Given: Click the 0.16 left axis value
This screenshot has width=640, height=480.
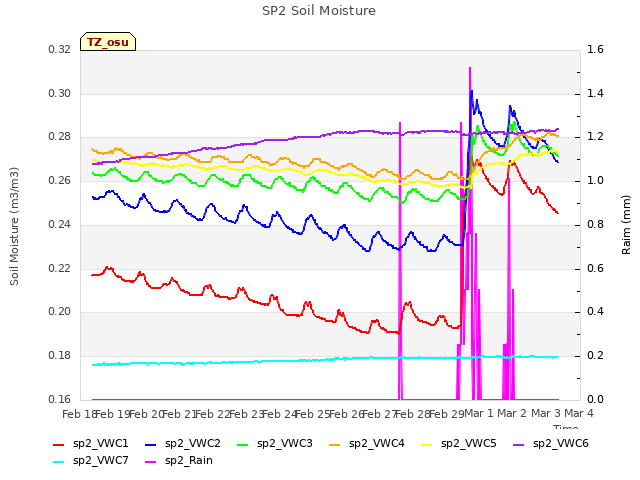Looking at the screenshot, I should pyautogui.click(x=60, y=399).
